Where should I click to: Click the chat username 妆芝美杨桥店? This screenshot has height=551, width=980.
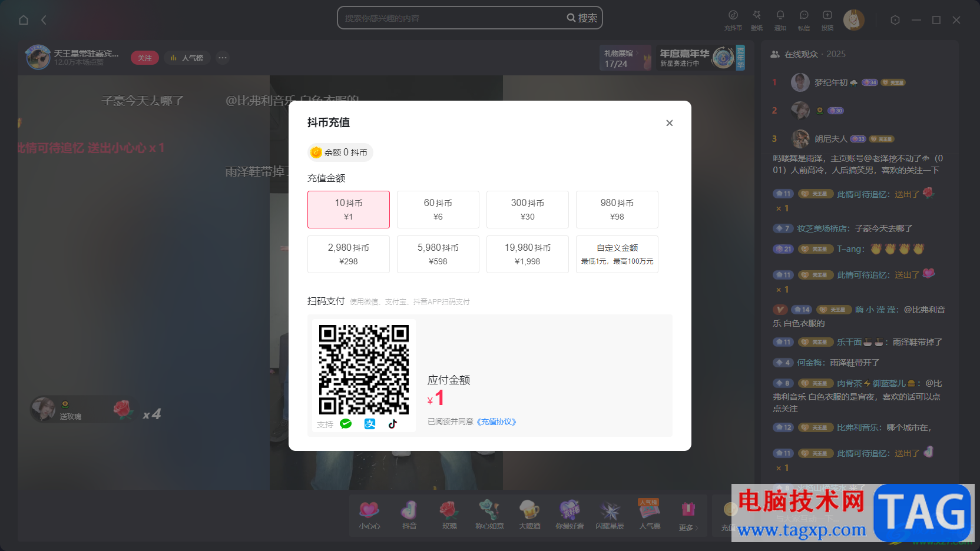coord(822,228)
